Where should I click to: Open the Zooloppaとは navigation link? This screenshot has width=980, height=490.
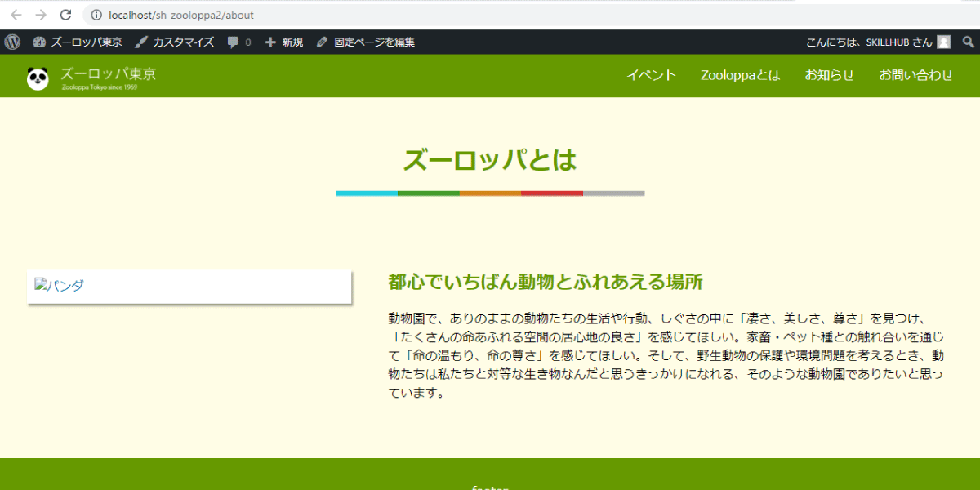(740, 75)
